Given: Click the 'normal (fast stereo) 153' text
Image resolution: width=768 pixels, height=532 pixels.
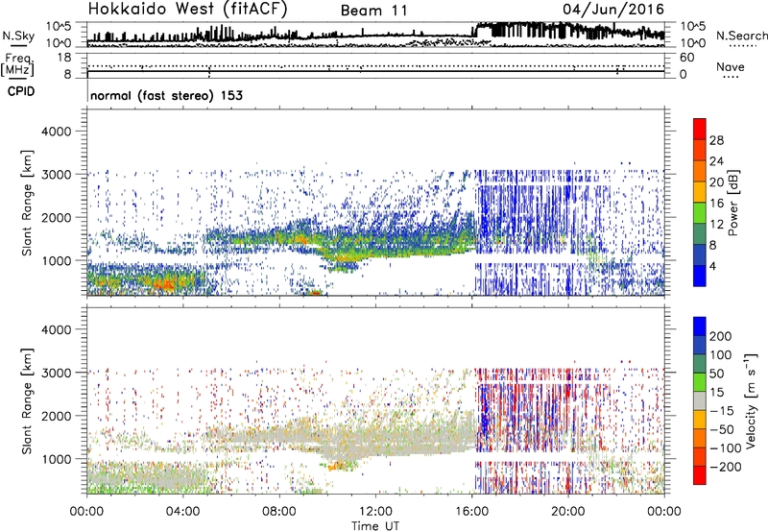Looking at the screenshot, I should 166,95.
